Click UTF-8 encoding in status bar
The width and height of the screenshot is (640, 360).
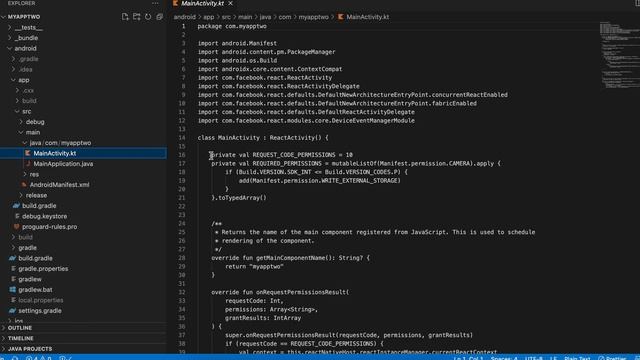pos(533,358)
